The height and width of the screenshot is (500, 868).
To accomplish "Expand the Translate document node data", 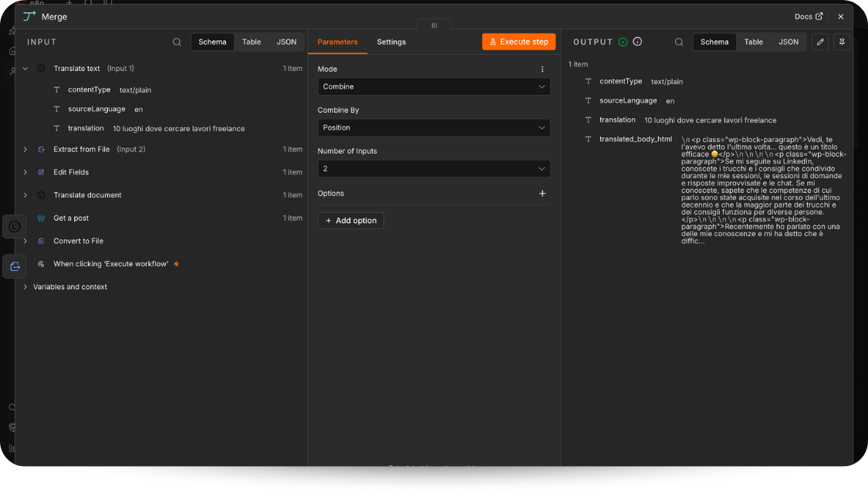I will pyautogui.click(x=25, y=195).
